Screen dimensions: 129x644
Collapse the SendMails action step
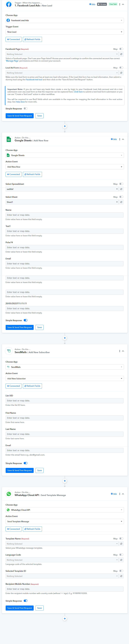tap(123, 351)
